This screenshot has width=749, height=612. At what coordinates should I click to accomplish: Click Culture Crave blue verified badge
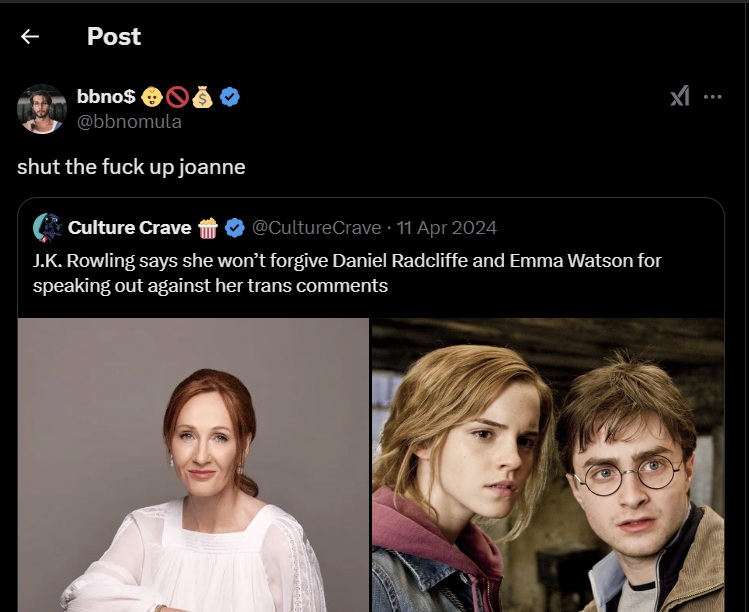coord(235,228)
